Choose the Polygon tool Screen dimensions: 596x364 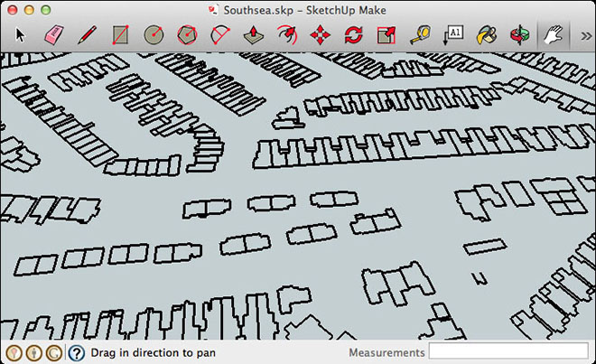point(187,35)
